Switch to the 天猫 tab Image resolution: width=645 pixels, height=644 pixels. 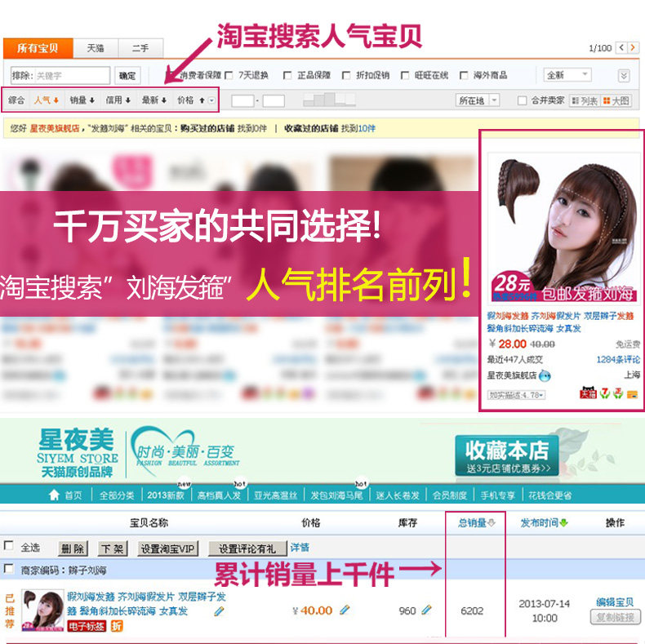pyautogui.click(x=96, y=48)
